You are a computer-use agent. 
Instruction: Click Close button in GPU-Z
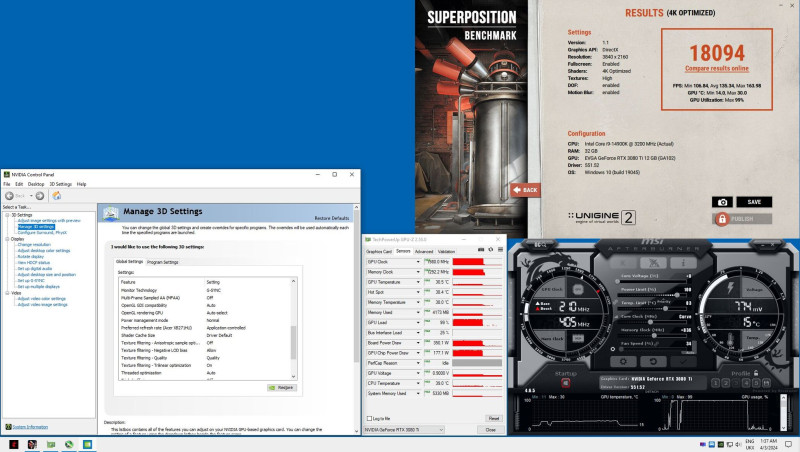(x=490, y=430)
